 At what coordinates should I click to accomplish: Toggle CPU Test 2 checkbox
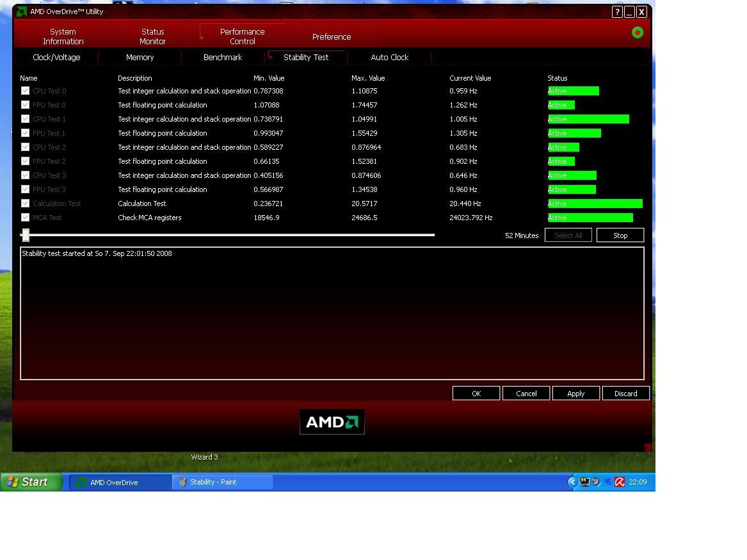25,147
